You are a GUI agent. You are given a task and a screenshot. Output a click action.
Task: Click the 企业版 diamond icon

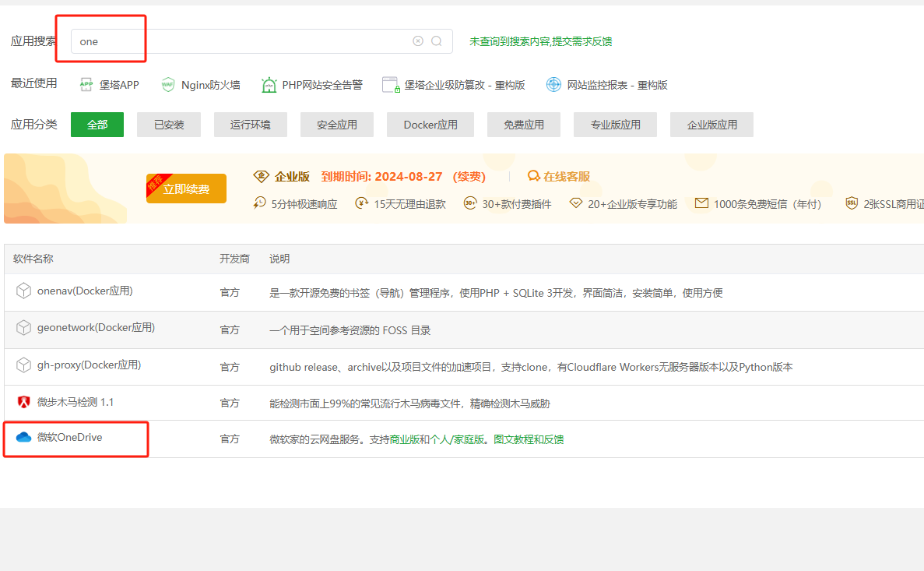[x=261, y=176]
